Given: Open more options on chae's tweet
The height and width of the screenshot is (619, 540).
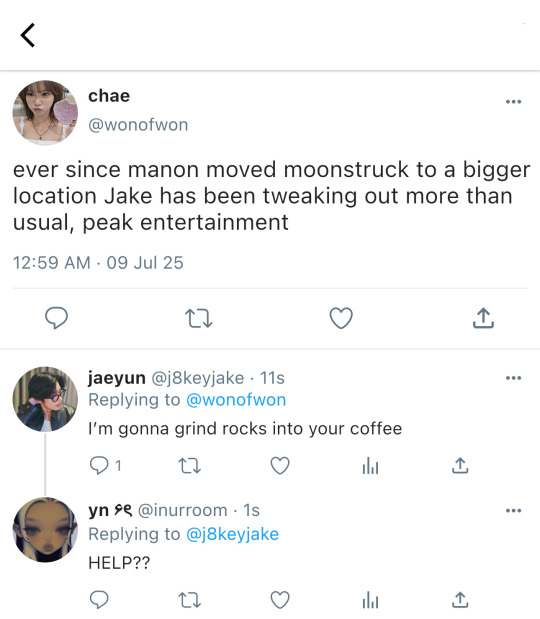Looking at the screenshot, I should pyautogui.click(x=513, y=102).
